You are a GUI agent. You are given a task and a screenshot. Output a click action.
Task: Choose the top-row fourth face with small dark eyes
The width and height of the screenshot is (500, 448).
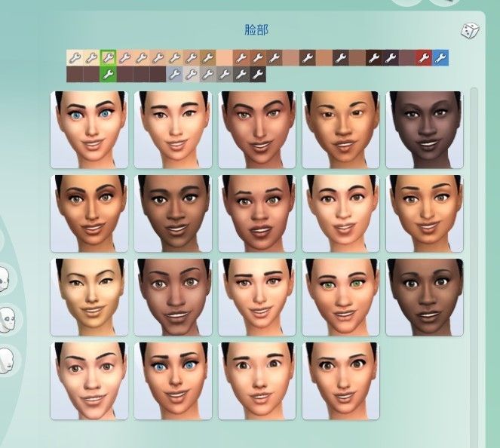coord(341,130)
